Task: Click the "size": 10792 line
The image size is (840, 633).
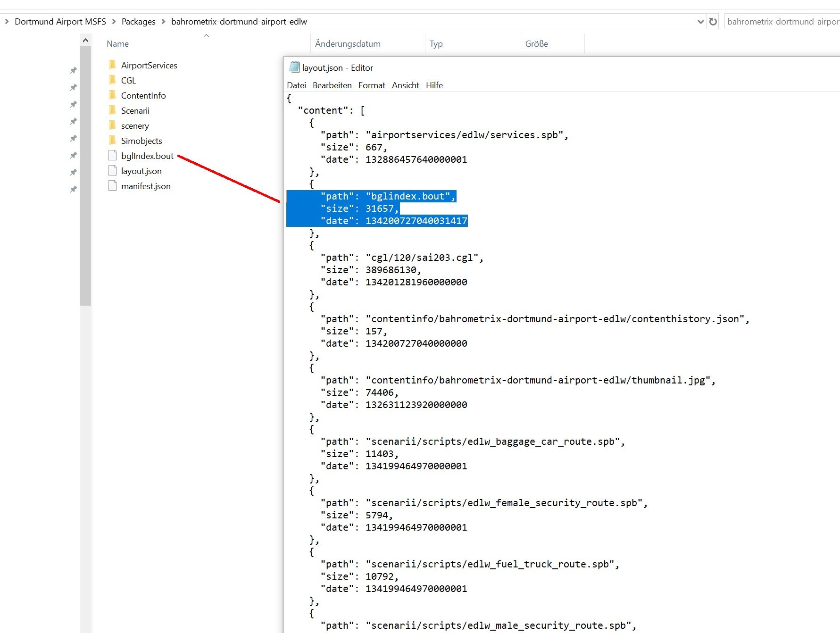Action: tap(359, 576)
